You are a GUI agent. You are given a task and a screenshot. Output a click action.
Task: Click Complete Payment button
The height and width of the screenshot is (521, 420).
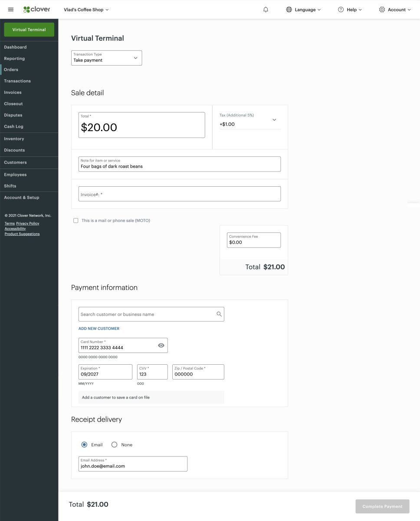pyautogui.click(x=382, y=506)
